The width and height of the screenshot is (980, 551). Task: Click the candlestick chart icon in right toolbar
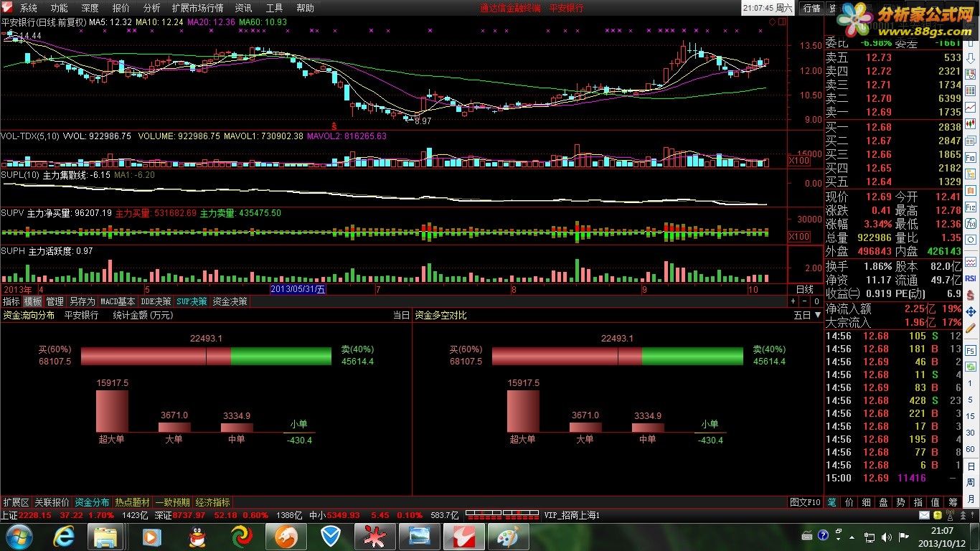[970, 123]
